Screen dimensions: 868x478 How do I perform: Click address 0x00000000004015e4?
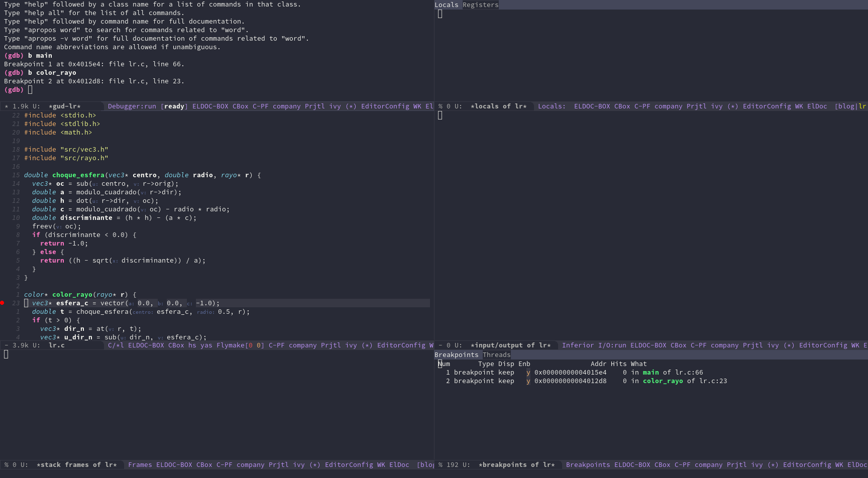(571, 373)
